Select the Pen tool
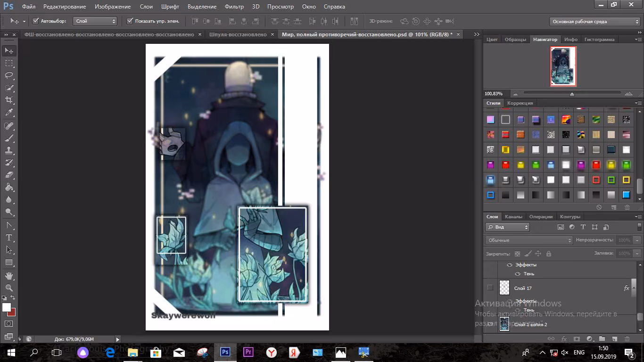 [x=9, y=225]
